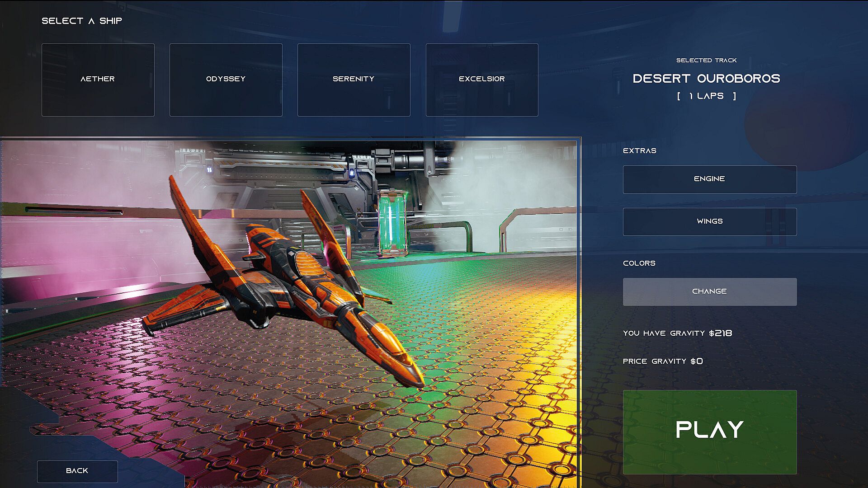Open the Wings extras upgrade

click(x=709, y=221)
